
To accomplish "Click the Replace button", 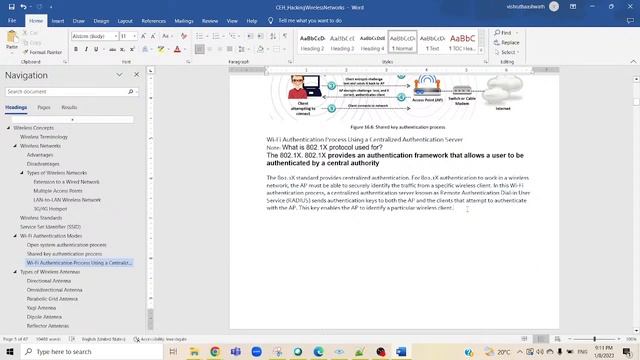I will tap(507, 42).
